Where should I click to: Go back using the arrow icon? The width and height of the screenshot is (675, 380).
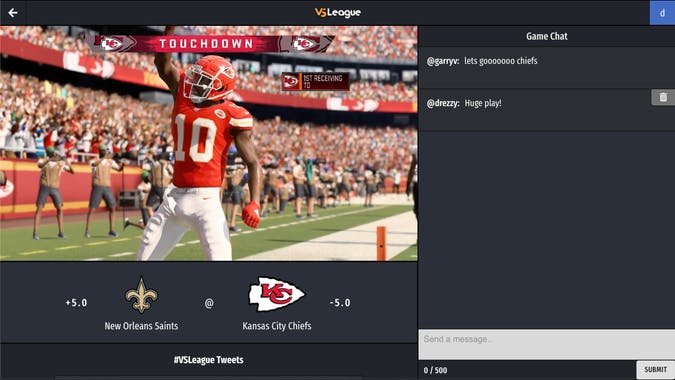coord(12,13)
